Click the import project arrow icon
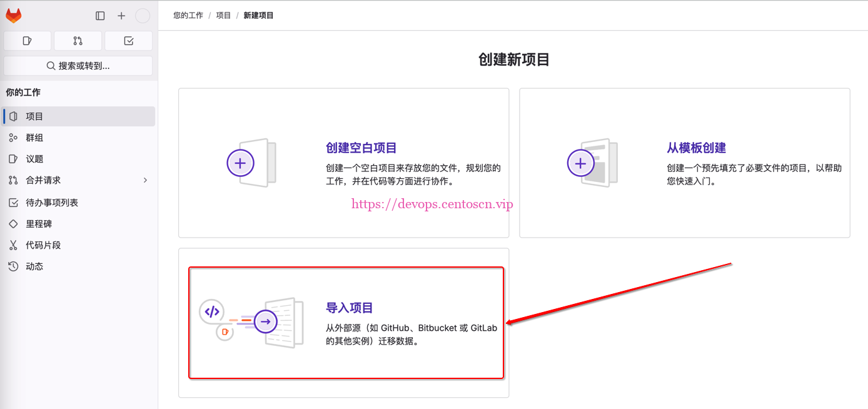 click(266, 322)
